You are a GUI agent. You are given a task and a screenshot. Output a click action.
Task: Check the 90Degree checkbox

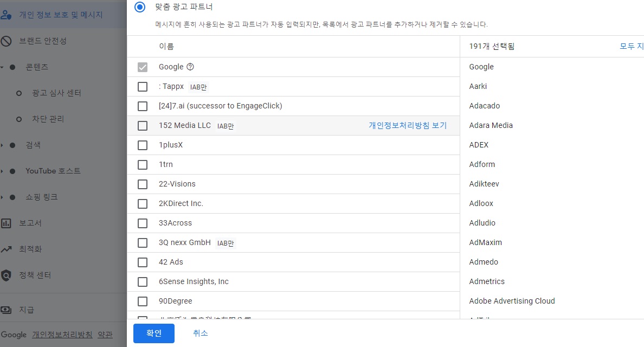[143, 301]
